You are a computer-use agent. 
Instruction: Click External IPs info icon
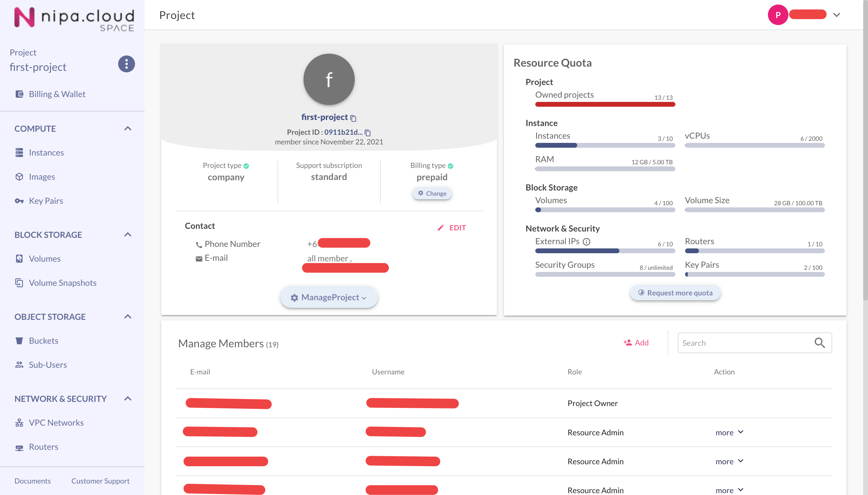click(586, 242)
